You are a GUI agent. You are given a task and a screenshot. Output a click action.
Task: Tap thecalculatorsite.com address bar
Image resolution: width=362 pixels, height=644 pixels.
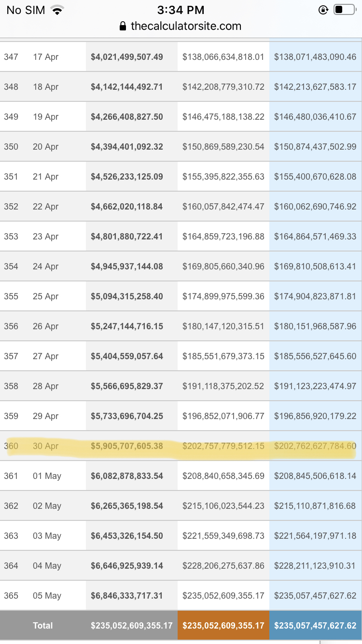(186, 26)
